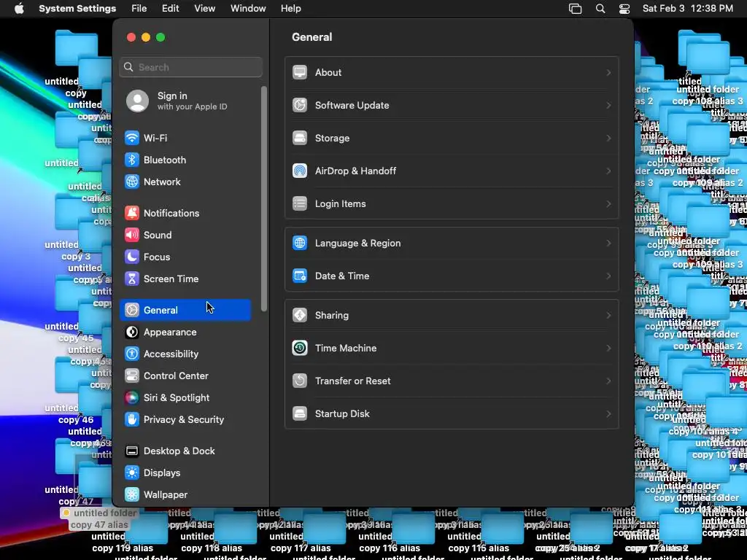Click Privacy & Security hand icon
The image size is (747, 560).
tap(132, 420)
